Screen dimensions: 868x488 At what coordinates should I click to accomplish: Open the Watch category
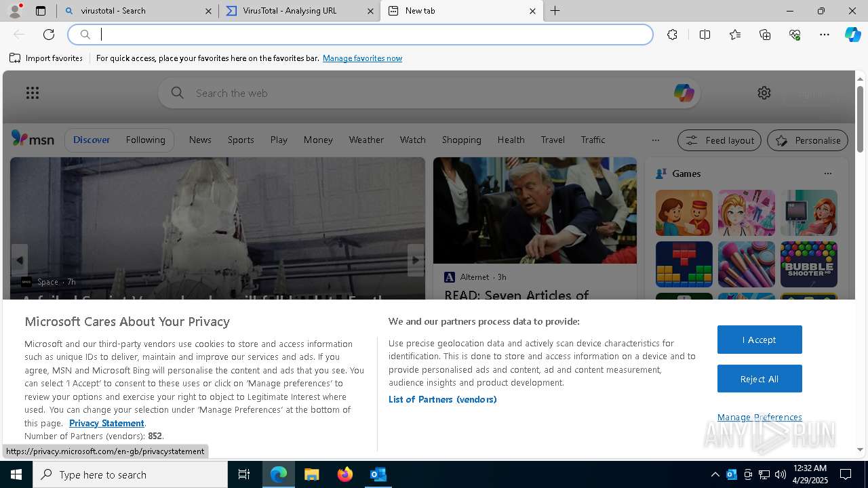pyautogui.click(x=412, y=140)
